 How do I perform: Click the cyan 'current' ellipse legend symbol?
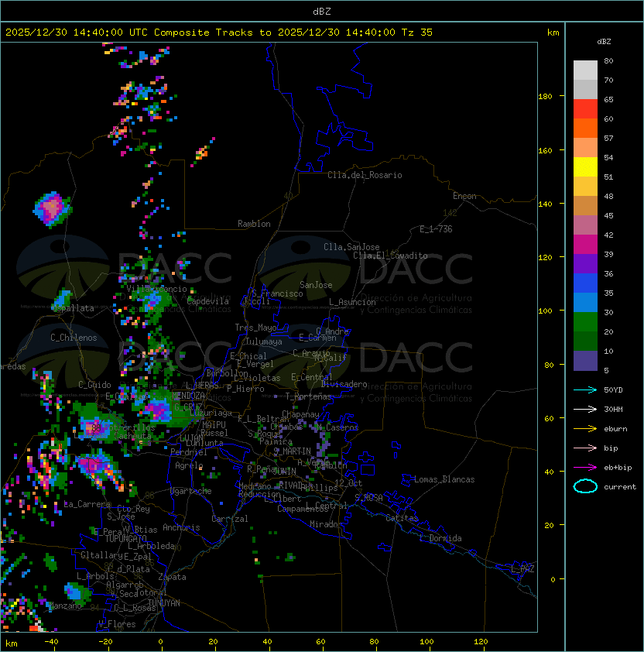pos(585,486)
